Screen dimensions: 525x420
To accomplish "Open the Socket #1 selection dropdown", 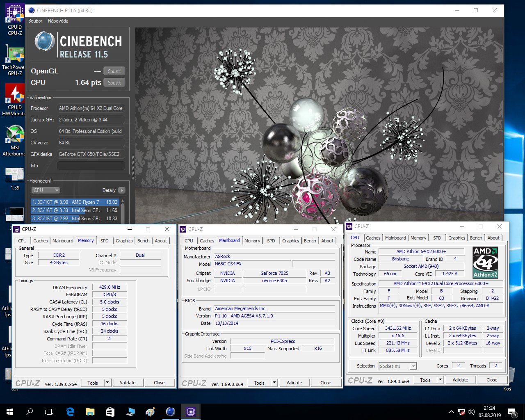I will pyautogui.click(x=397, y=366).
